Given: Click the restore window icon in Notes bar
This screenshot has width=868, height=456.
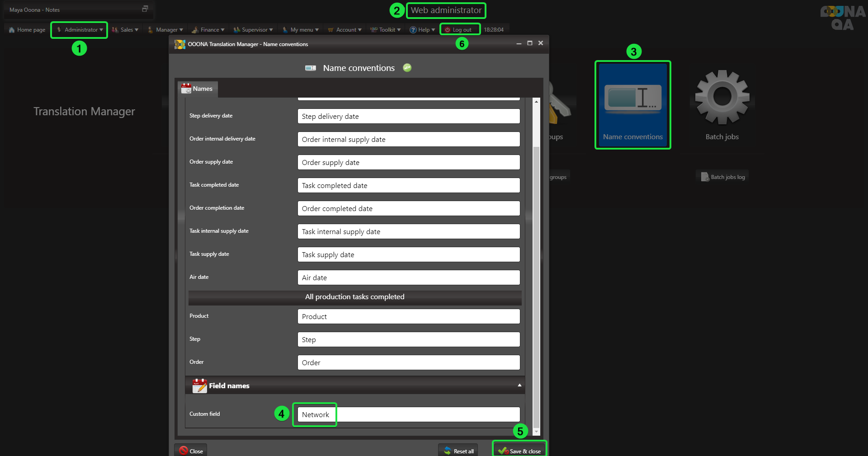Looking at the screenshot, I should tap(145, 9).
